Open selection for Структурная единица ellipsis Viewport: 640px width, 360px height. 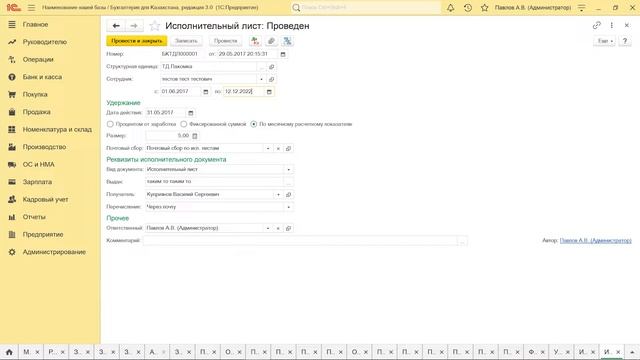(x=262, y=67)
